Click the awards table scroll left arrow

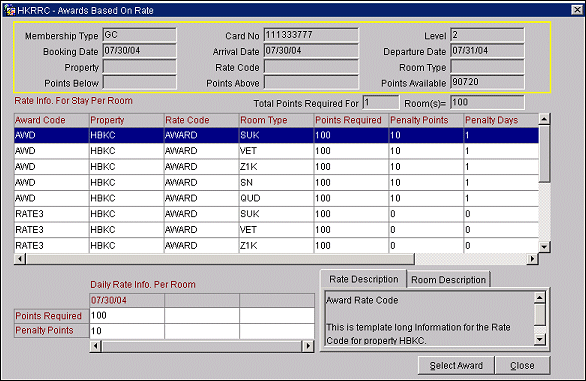click(x=20, y=259)
